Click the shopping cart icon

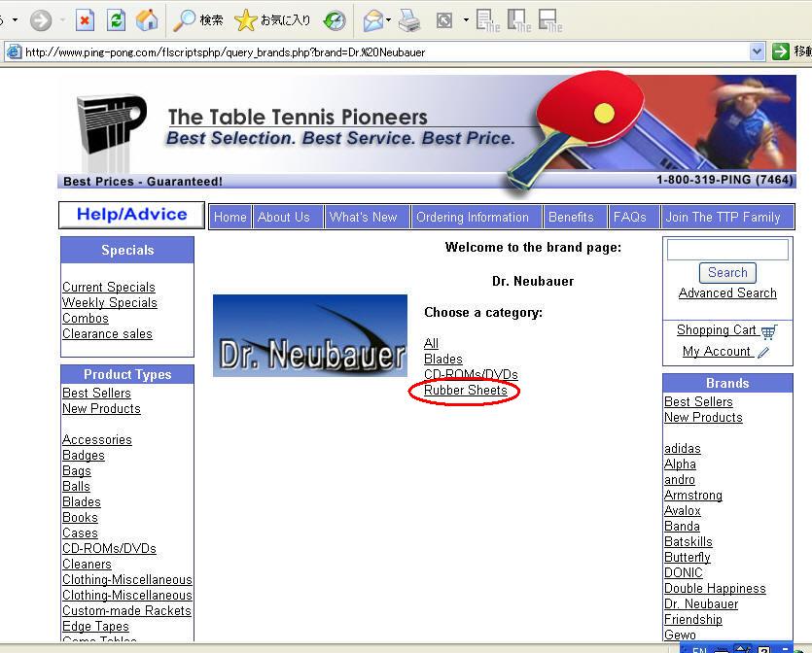768,331
